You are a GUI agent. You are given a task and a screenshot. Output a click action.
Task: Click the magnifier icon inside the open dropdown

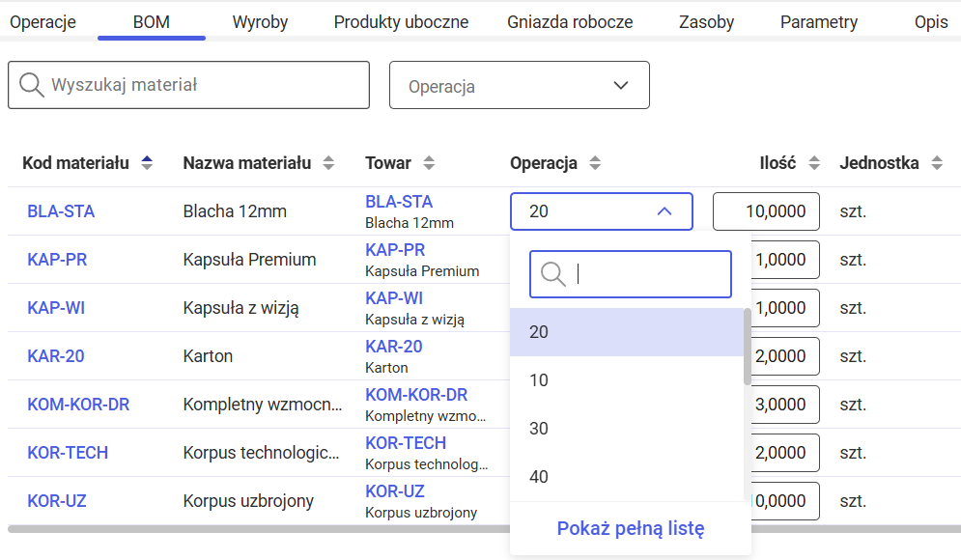click(x=552, y=274)
